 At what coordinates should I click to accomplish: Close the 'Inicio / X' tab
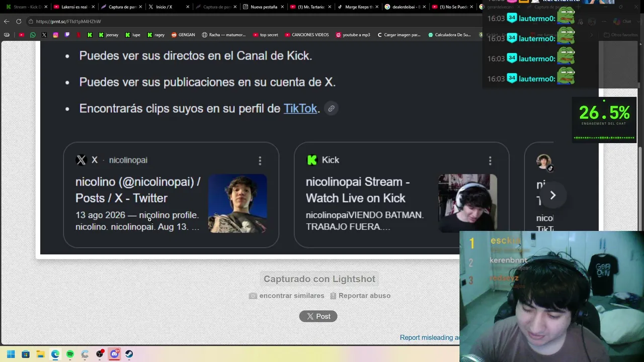coord(188,7)
